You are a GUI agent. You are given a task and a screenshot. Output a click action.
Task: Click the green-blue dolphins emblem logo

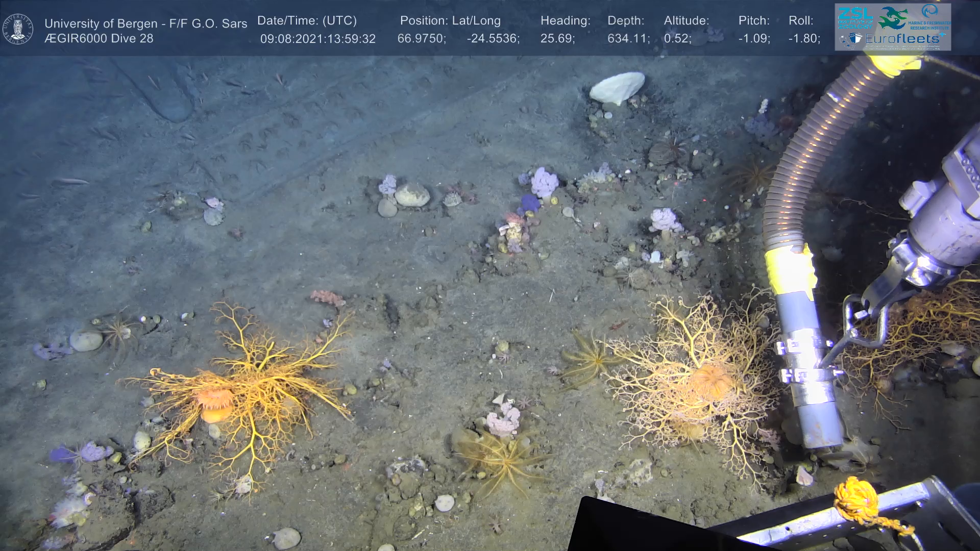pos(893,18)
